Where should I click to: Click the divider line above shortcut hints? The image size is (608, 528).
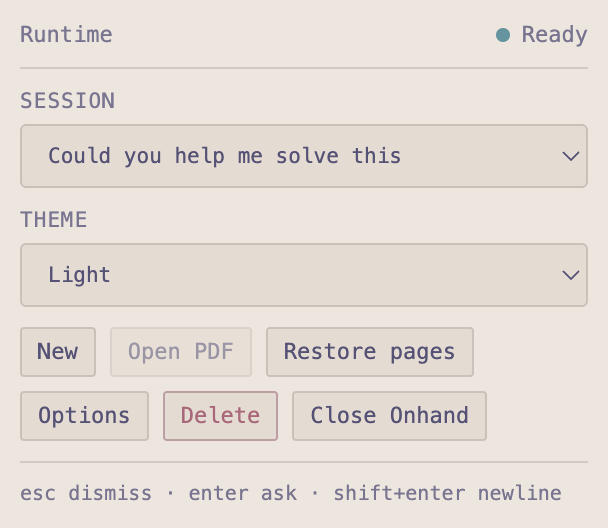(304, 462)
